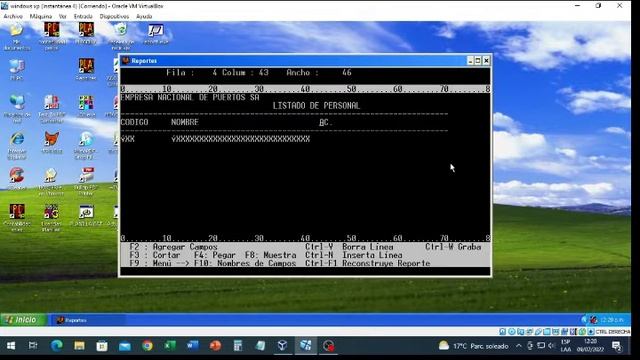640x360 pixels.
Task: Maximize the Reportes window
Action: 478,61
